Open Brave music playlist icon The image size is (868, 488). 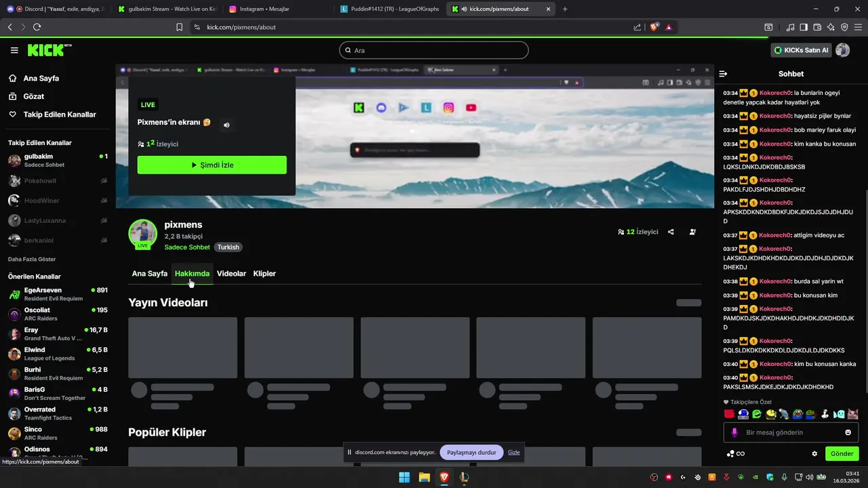[x=790, y=27]
